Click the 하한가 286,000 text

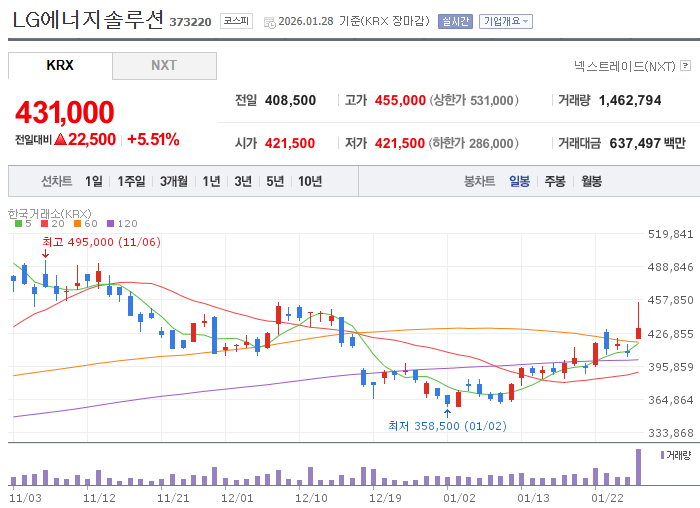pyautogui.click(x=474, y=143)
